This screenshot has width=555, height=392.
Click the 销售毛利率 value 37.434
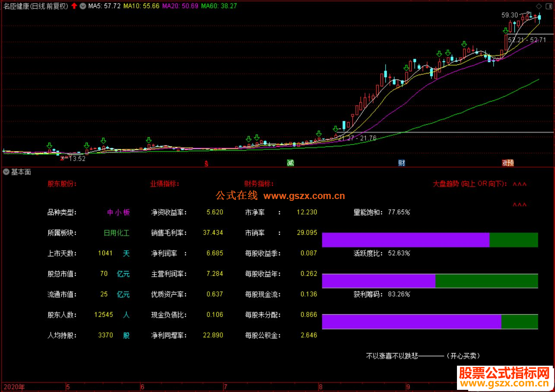pyautogui.click(x=213, y=233)
